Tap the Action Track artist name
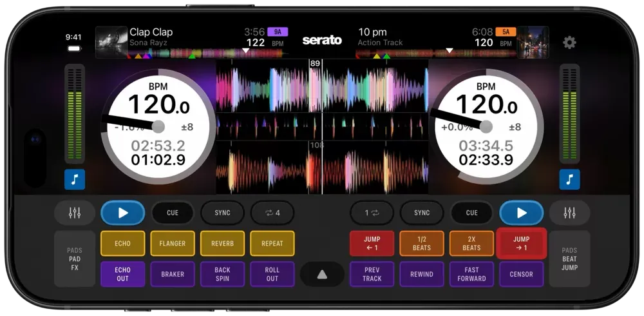The height and width of the screenshot is (316, 644). (381, 43)
